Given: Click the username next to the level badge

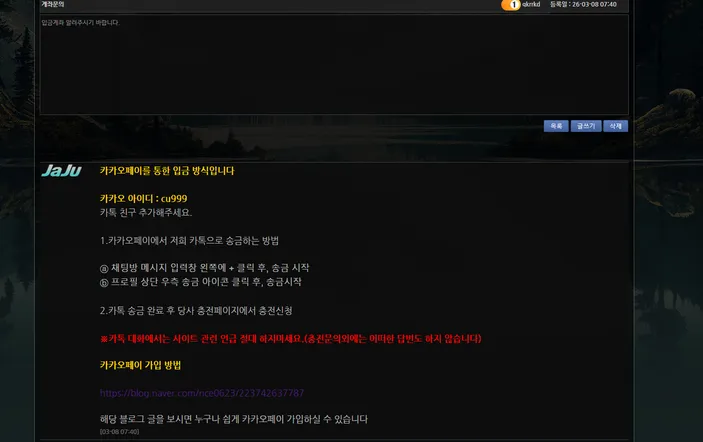Looking at the screenshot, I should 531,4.
